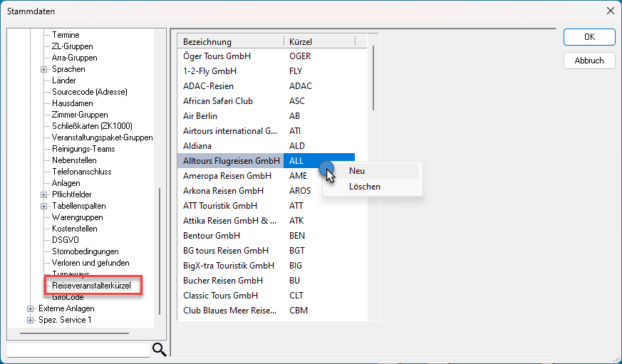Viewport: 622px width, 364px height.
Task: Select the Attika Reisen GmbH row
Action: click(266, 221)
